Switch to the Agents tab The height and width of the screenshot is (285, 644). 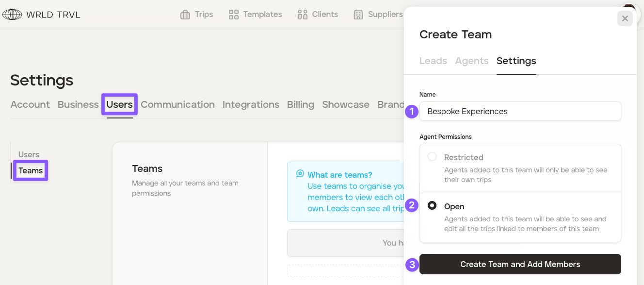pyautogui.click(x=471, y=61)
